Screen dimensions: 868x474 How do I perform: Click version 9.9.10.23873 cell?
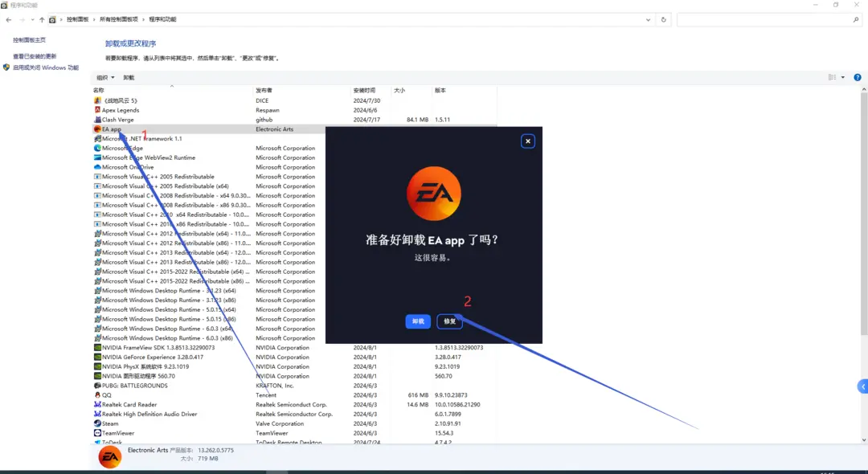coord(451,395)
